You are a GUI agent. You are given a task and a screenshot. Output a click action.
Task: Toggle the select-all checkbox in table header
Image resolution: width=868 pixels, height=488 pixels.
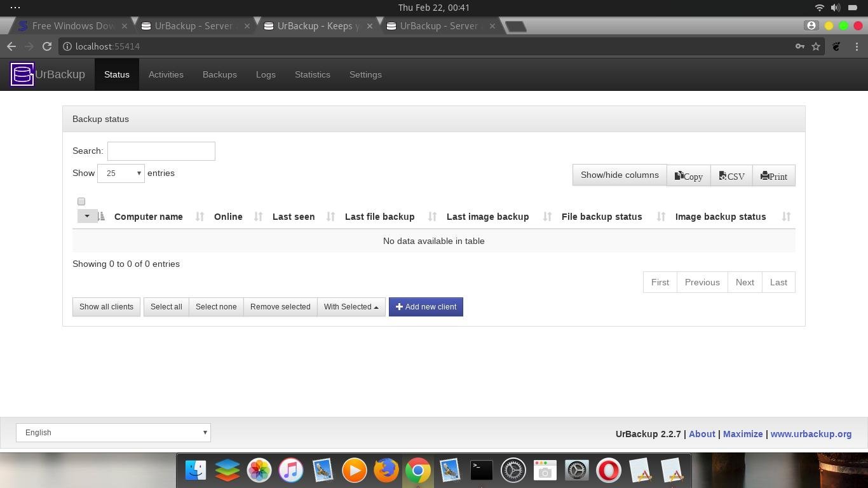[81, 201]
